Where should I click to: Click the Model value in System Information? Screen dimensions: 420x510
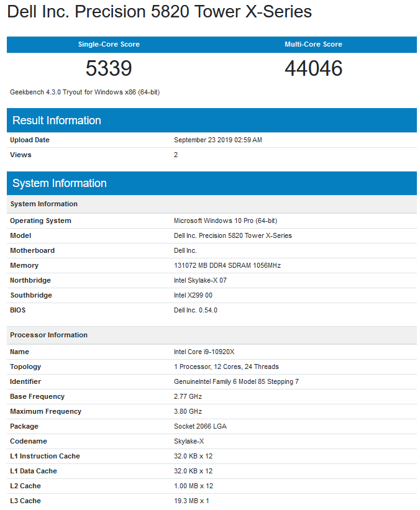[232, 235]
